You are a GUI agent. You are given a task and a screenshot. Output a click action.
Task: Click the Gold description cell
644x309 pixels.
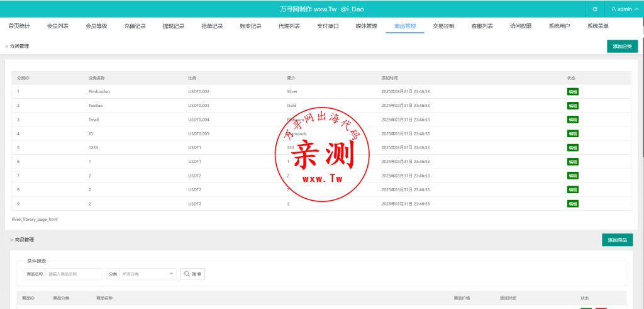click(292, 106)
